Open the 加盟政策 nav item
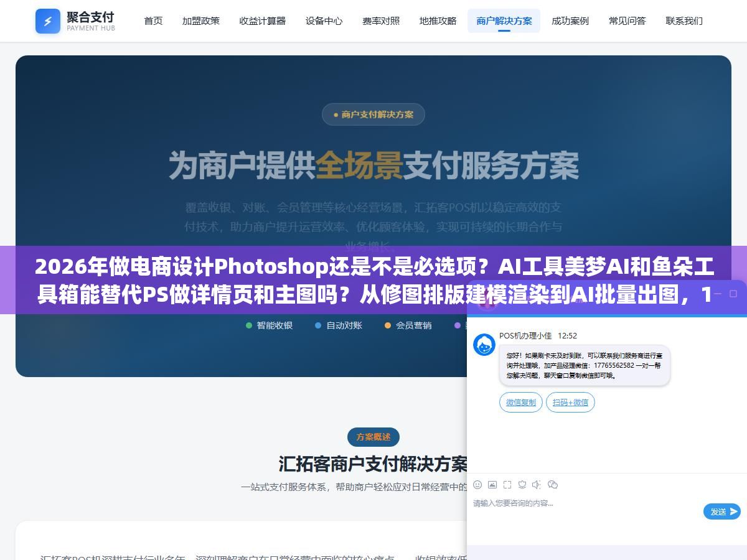The width and height of the screenshot is (747, 560). tap(200, 21)
